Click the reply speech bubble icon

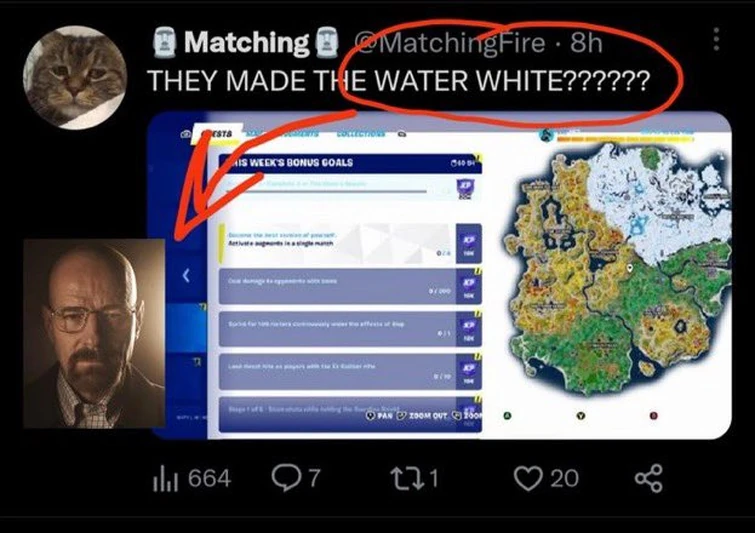pyautogui.click(x=286, y=478)
